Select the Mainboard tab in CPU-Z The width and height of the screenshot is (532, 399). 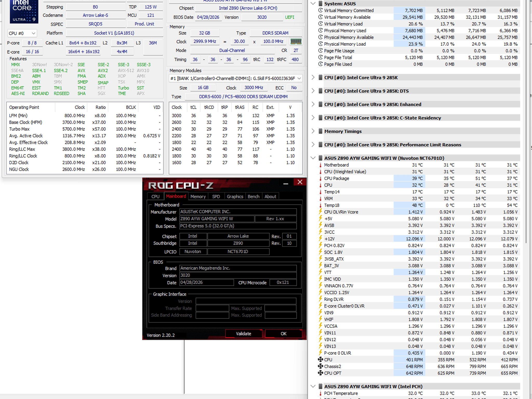click(176, 196)
